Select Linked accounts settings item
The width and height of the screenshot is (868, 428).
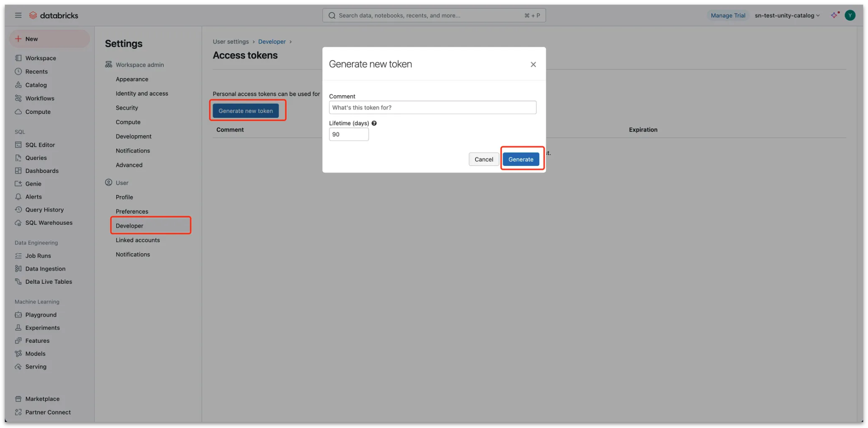[x=138, y=240]
